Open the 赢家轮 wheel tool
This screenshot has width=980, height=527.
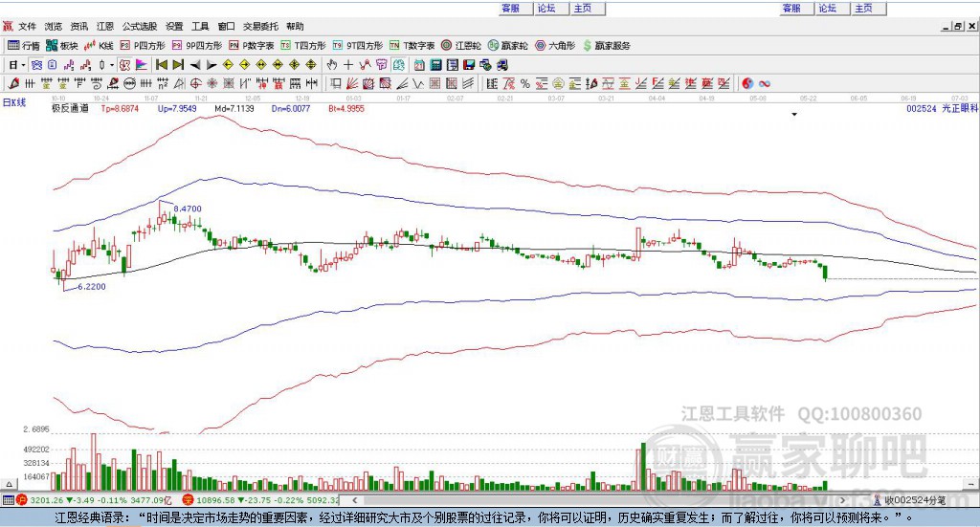(x=508, y=46)
